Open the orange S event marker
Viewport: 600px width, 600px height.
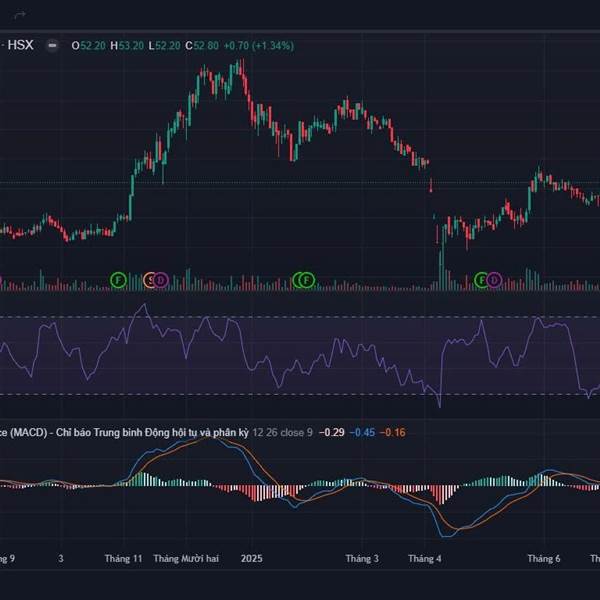point(149,280)
